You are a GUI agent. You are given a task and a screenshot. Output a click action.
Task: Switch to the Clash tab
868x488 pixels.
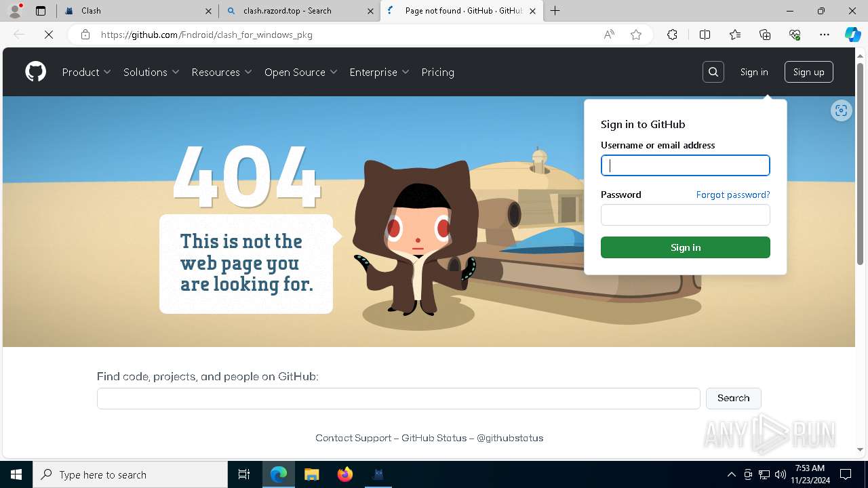pos(138,11)
